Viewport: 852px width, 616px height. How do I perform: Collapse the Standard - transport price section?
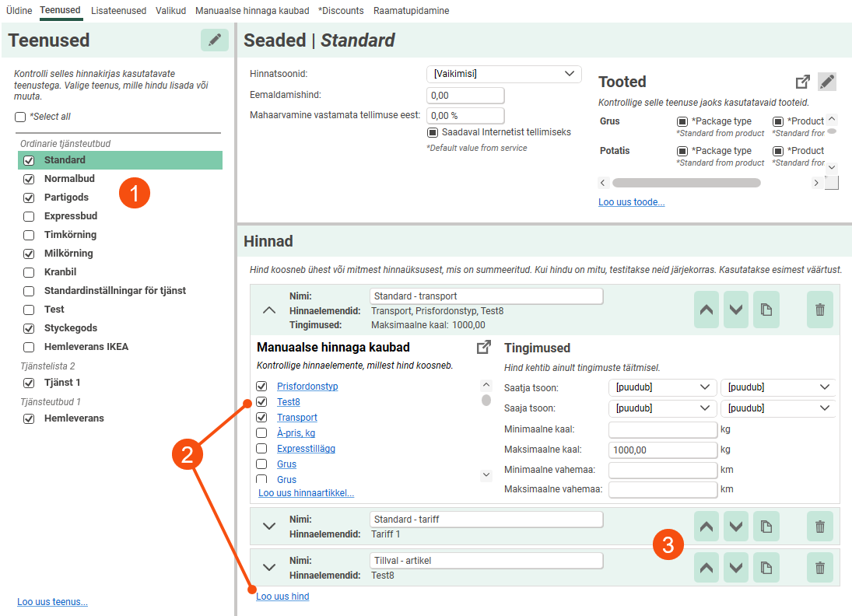tap(269, 310)
